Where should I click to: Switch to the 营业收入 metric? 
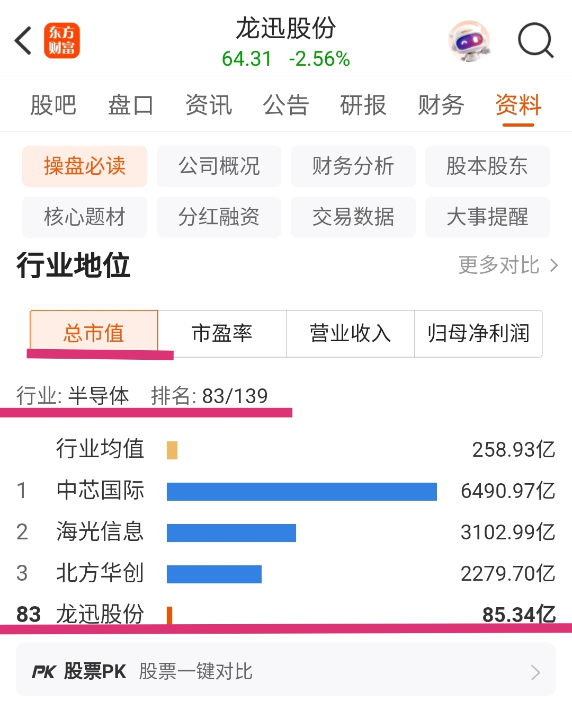coord(350,333)
